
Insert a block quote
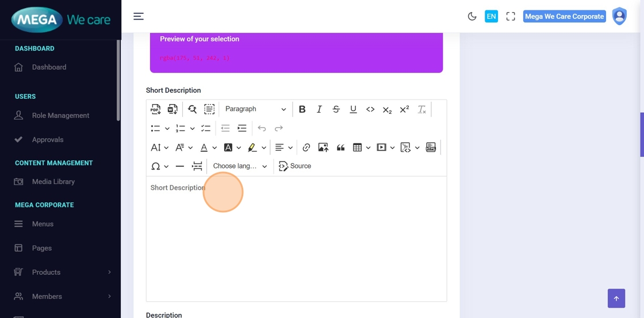click(x=340, y=148)
